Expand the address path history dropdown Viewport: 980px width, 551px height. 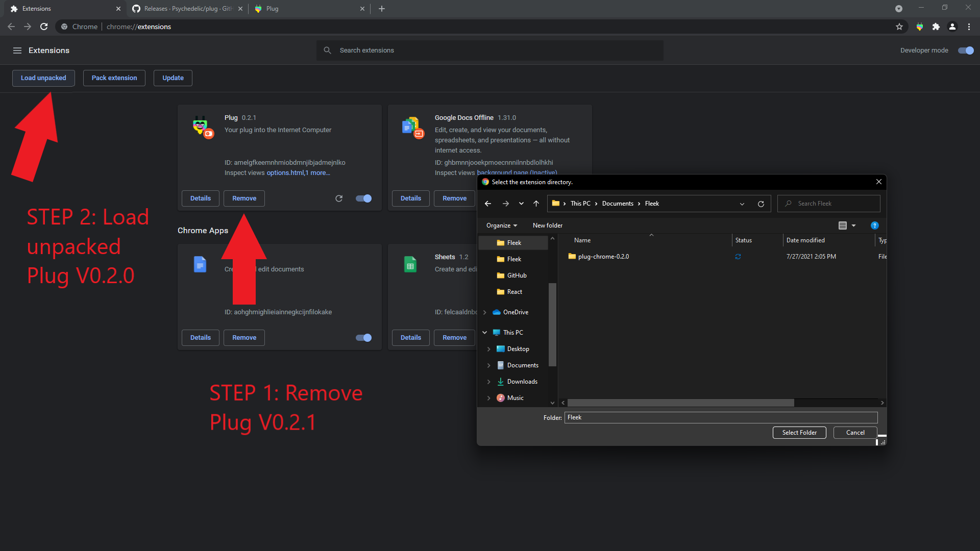point(742,204)
